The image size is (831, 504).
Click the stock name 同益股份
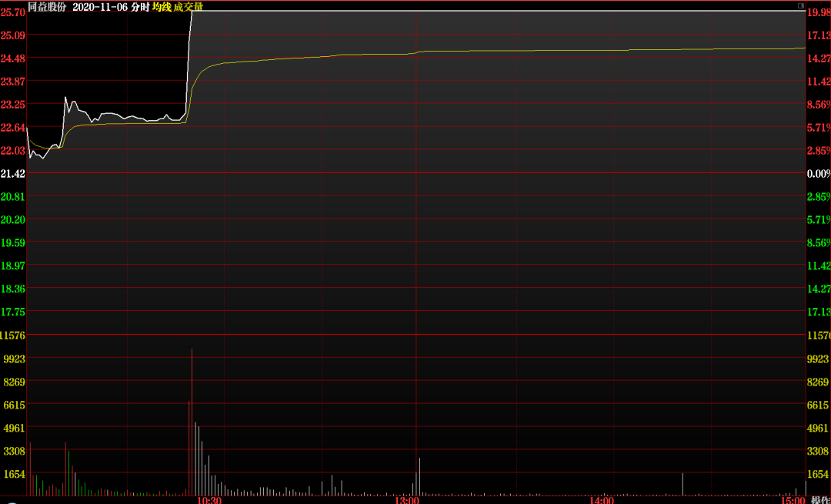point(48,7)
